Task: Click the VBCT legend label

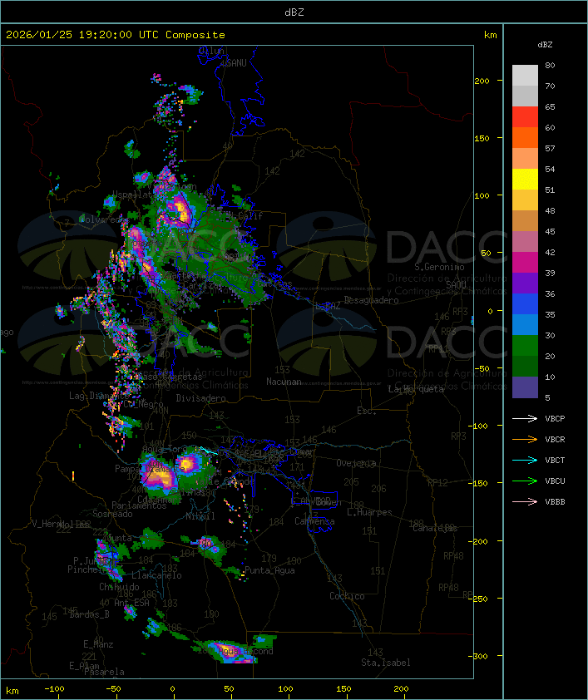Action: (555, 461)
